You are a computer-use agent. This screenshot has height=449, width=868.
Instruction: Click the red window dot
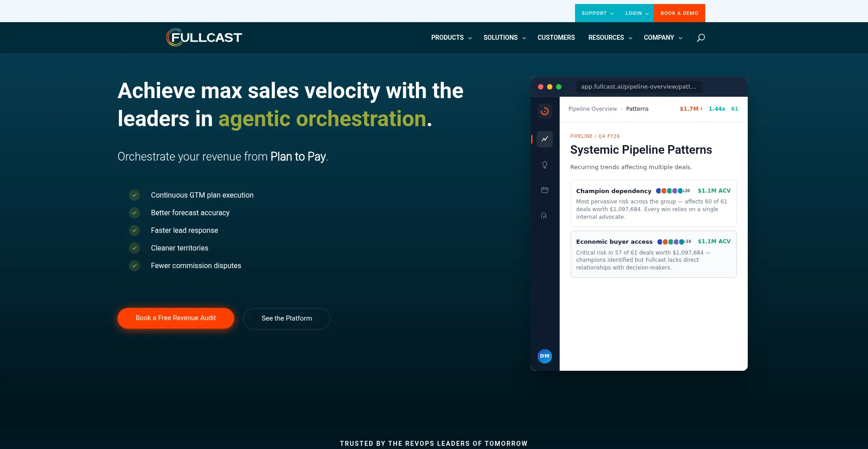[x=541, y=87]
